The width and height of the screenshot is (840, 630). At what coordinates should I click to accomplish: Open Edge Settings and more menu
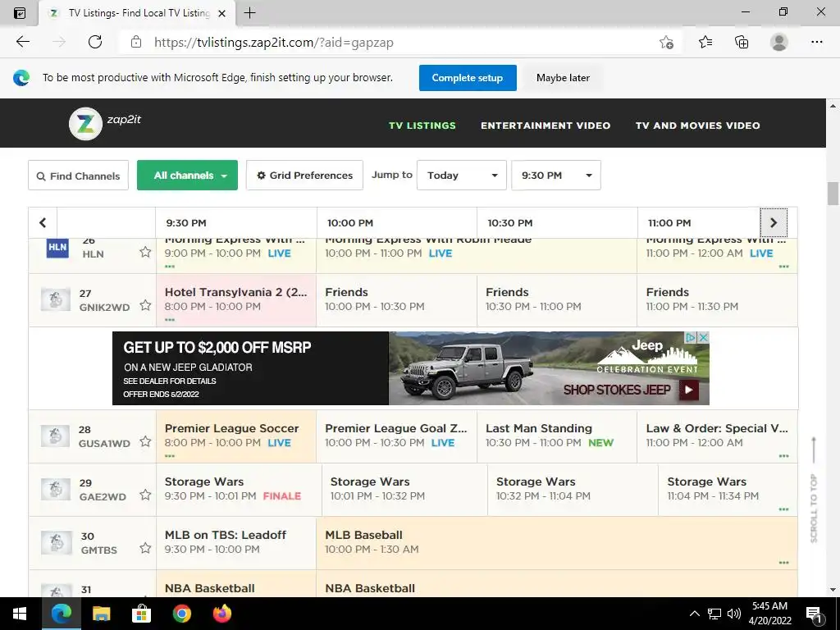coord(817,42)
